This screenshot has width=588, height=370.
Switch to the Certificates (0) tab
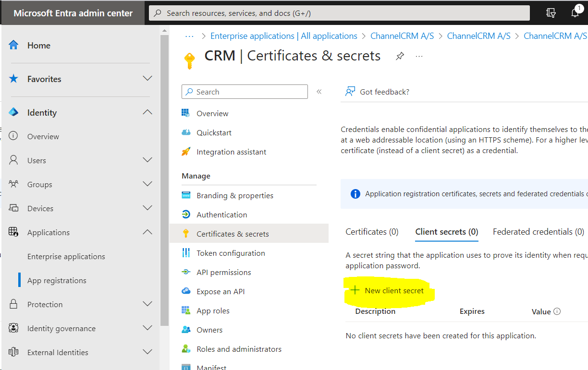tap(372, 232)
